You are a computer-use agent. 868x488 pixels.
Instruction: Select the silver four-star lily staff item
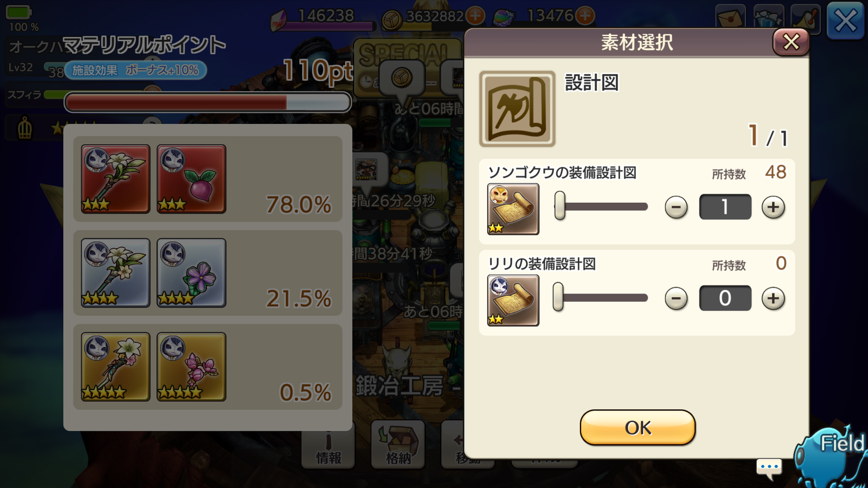pyautogui.click(x=116, y=273)
